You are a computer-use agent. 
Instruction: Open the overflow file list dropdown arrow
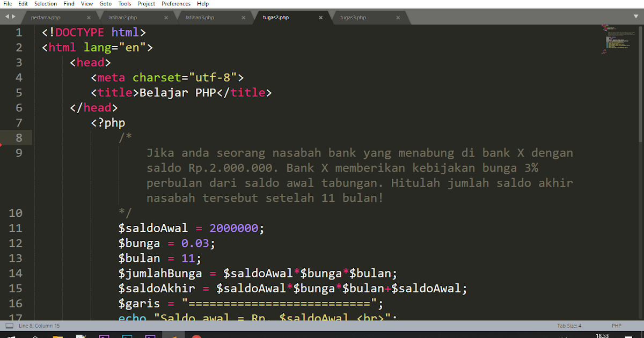click(x=635, y=17)
